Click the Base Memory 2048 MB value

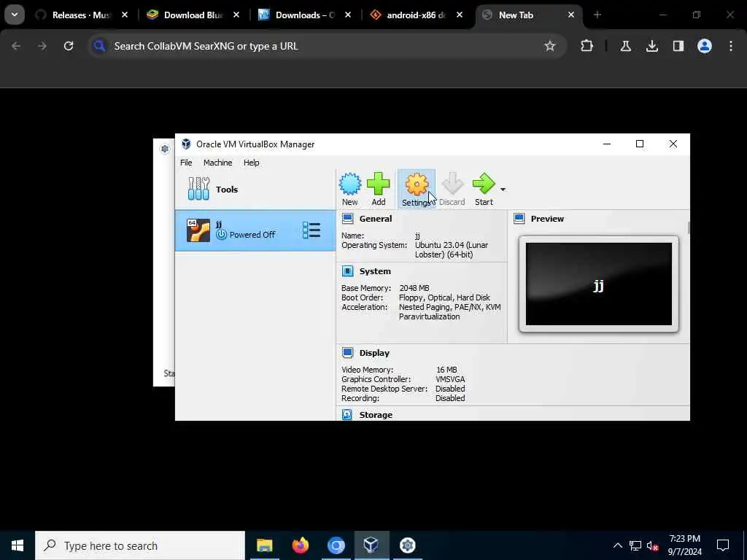(x=414, y=288)
